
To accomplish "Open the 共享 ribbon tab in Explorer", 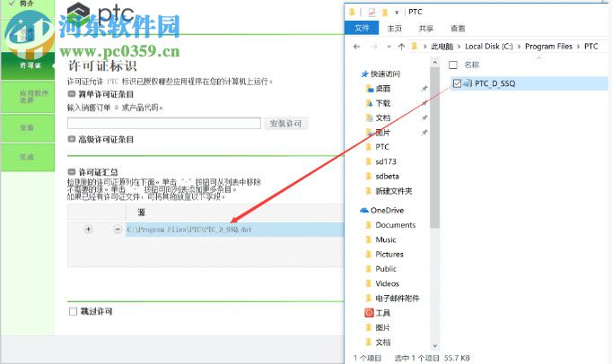I will point(426,28).
